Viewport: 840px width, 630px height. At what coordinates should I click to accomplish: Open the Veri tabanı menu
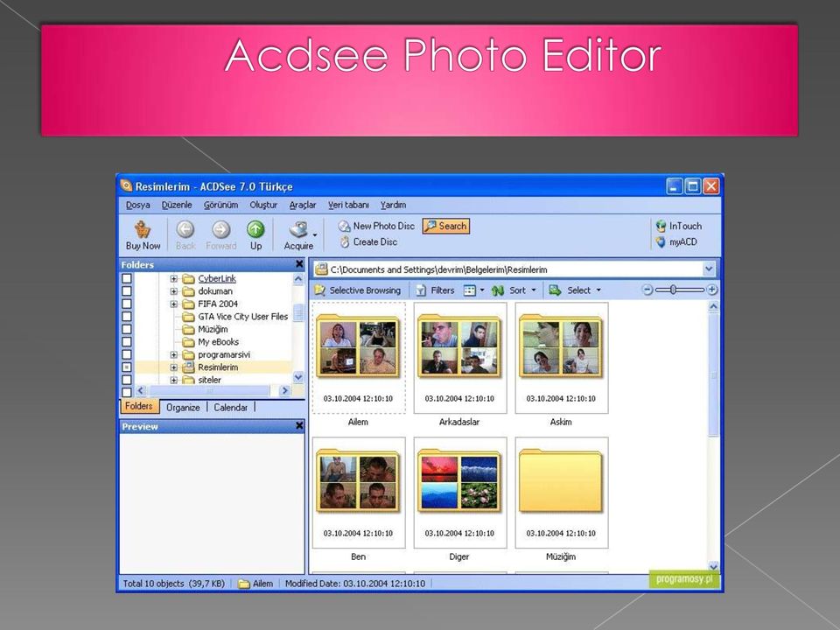[348, 205]
